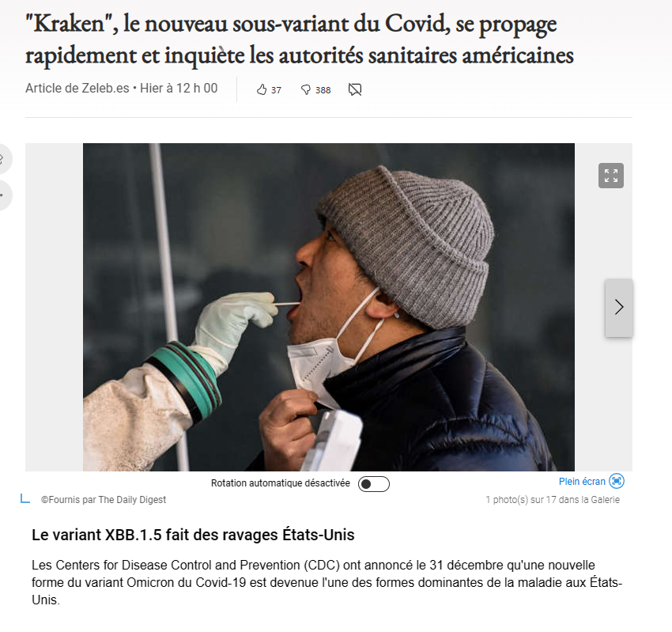Click the CDC paragraph text
This screenshot has height=632, width=672.
click(327, 582)
